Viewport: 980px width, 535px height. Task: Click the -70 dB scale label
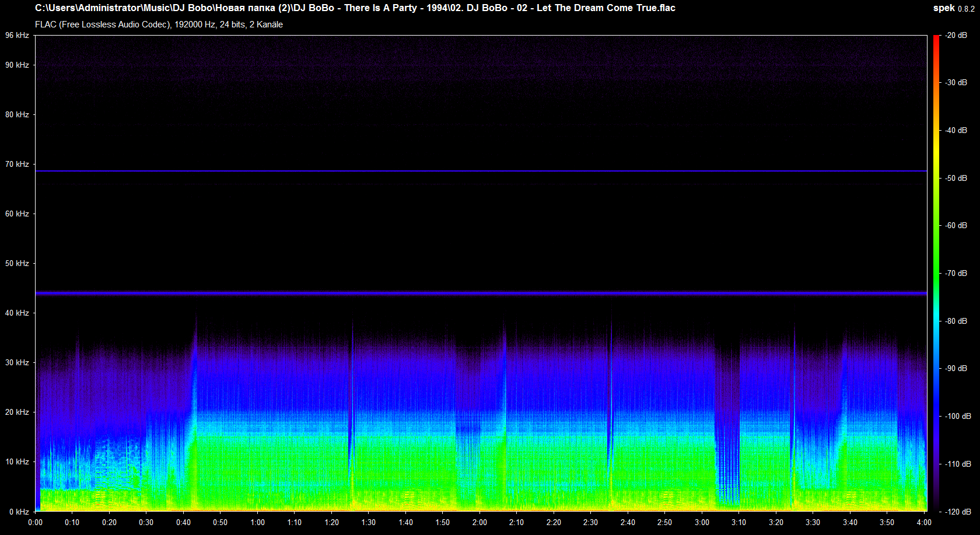(956, 273)
